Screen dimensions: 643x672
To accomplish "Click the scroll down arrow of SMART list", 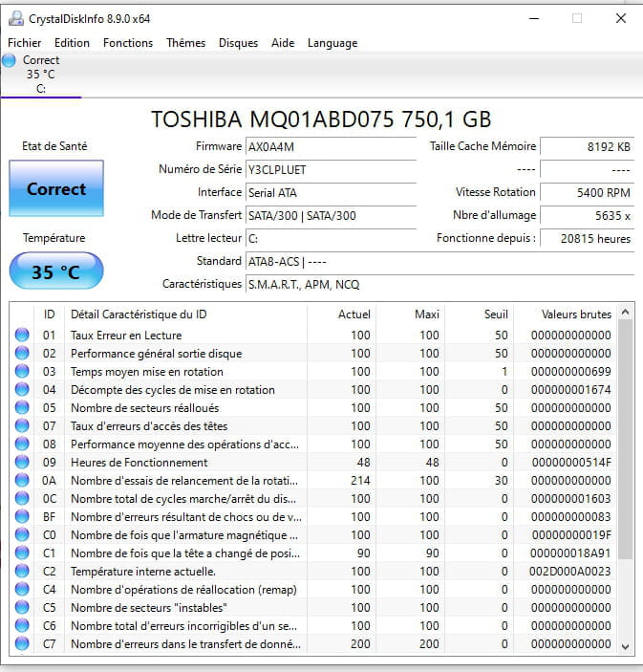I will click(625, 646).
